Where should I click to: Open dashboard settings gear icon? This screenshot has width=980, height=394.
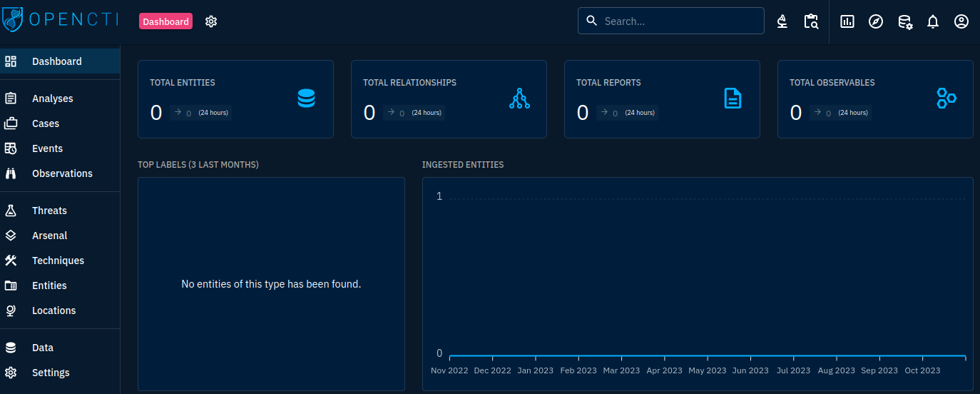click(211, 21)
